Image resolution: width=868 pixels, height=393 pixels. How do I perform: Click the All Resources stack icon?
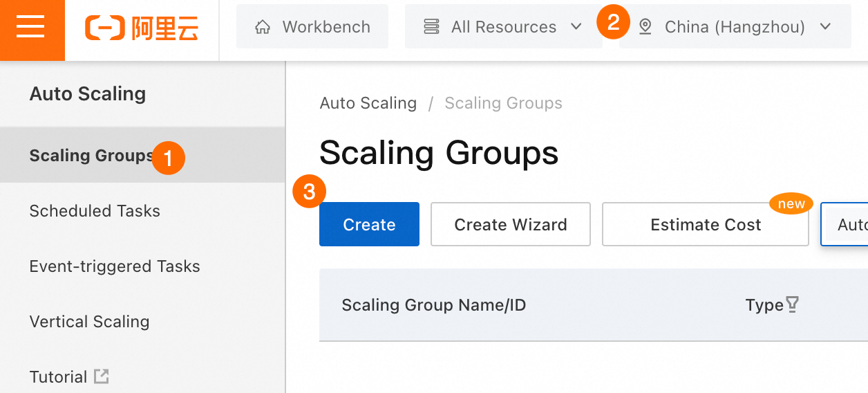click(x=432, y=27)
